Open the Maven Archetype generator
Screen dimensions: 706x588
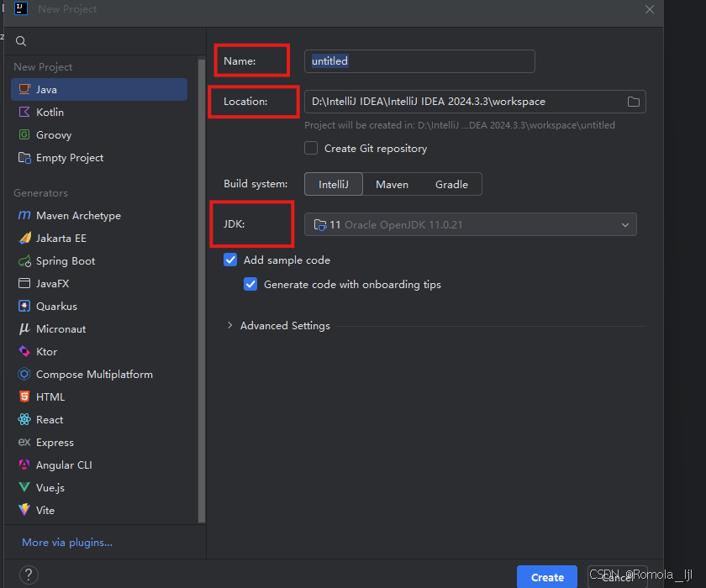pyautogui.click(x=99, y=216)
